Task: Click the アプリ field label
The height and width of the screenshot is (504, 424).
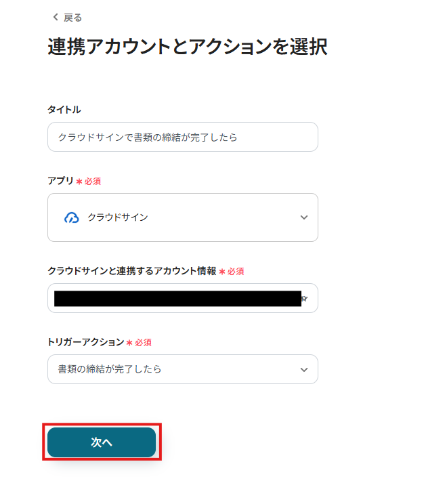Action: (x=60, y=181)
